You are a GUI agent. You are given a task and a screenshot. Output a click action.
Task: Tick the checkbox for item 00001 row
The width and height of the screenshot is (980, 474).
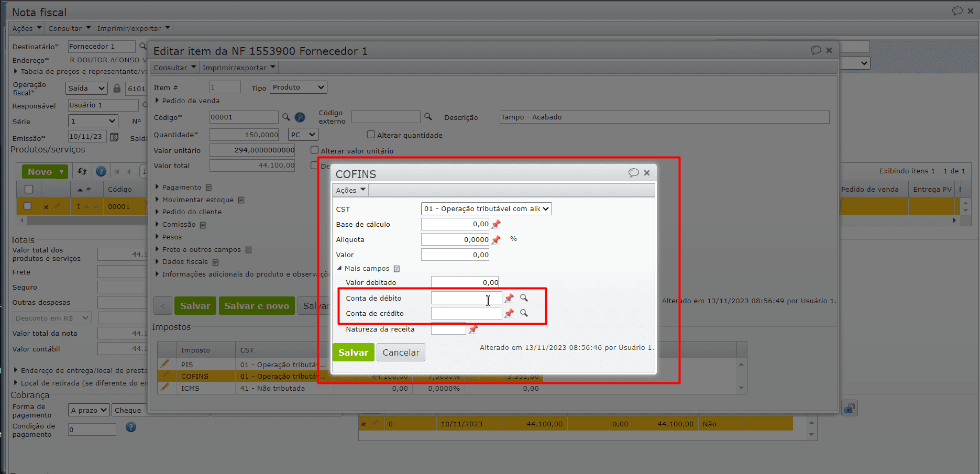[28, 206]
